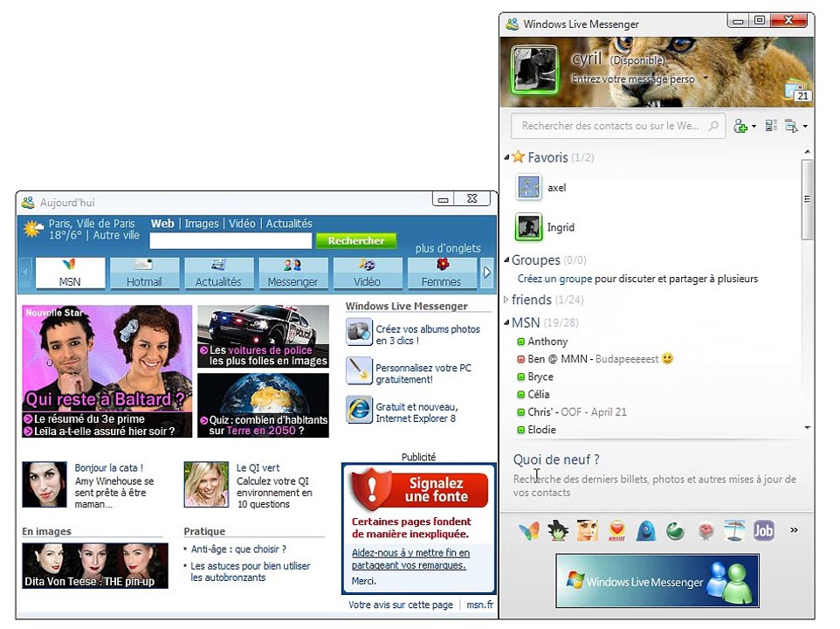
Task: Click the web search input in Aujourd'hui window
Action: tap(231, 241)
